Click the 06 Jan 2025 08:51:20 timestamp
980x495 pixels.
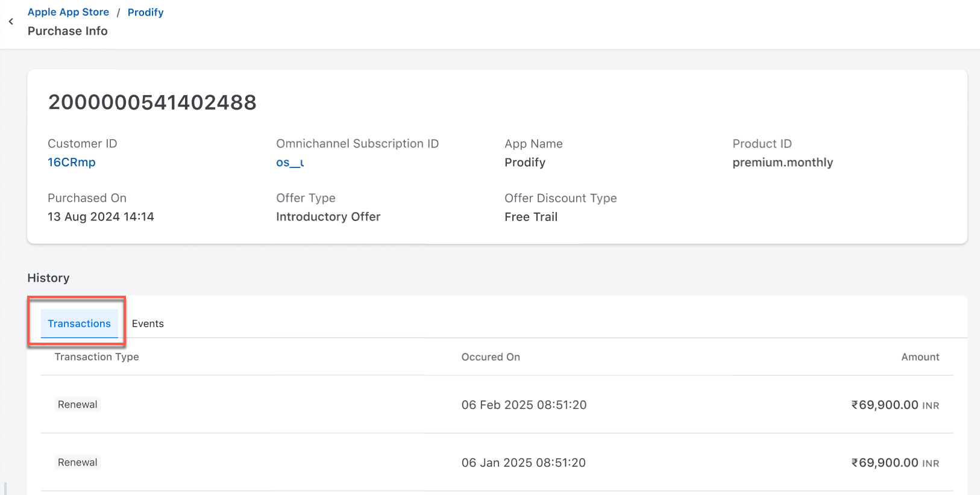[x=523, y=463]
